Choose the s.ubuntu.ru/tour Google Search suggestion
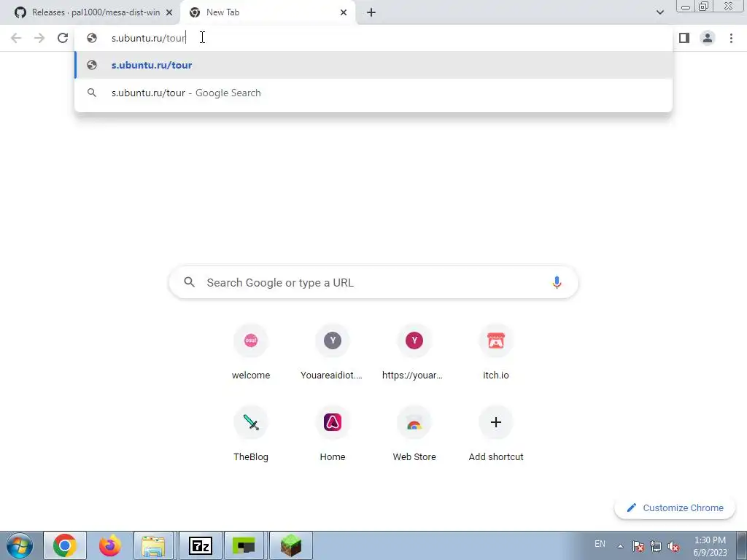This screenshot has height=560, width=747. coord(373,93)
